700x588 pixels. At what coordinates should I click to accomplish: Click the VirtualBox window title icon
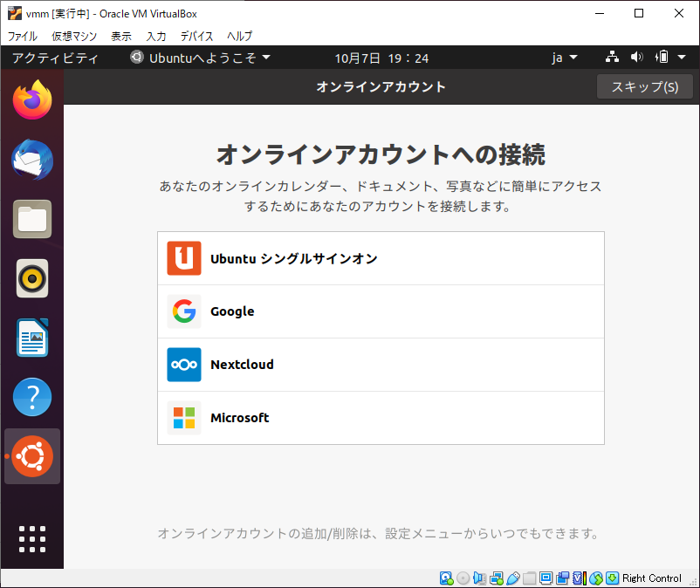point(15,13)
